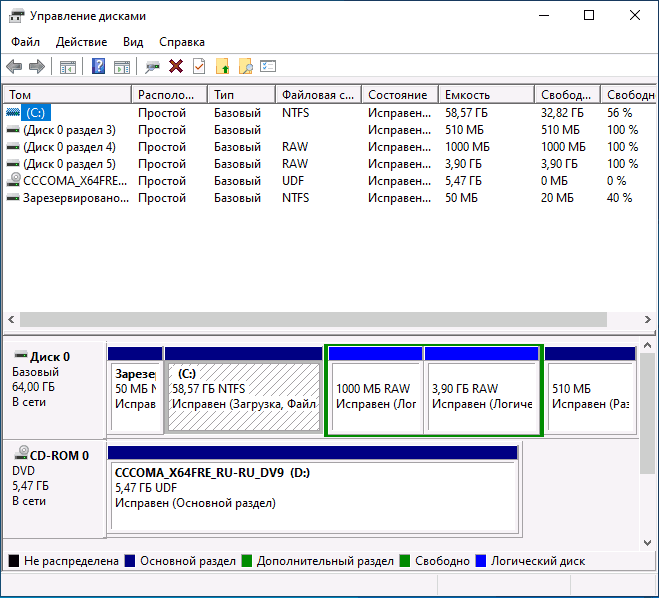Click the red X delete icon

click(x=176, y=66)
